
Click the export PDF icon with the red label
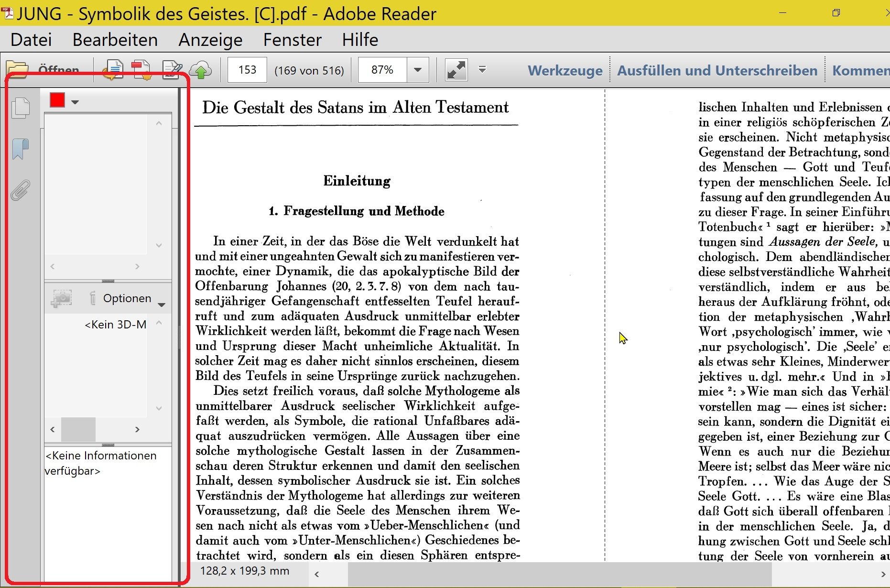tap(141, 70)
